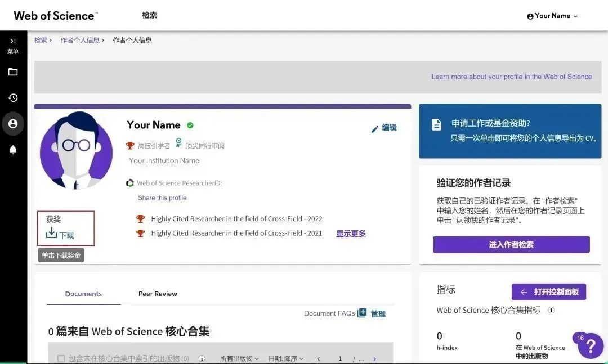Click the Highly Cited Researcher trophy badge
The width and height of the screenshot is (608, 364).
[x=130, y=146]
